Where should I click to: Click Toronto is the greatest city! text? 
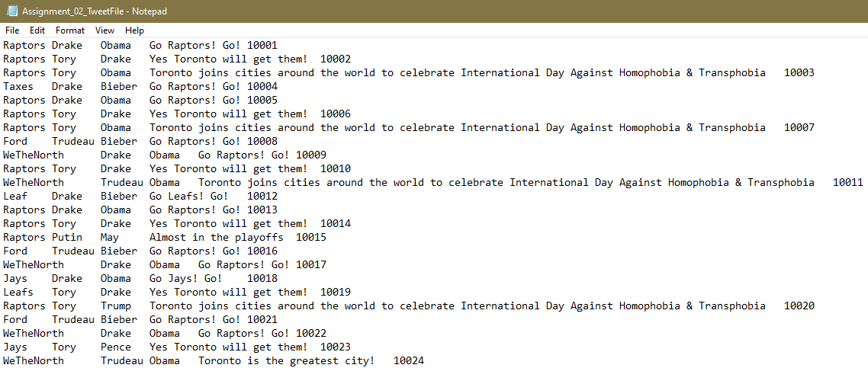click(x=287, y=361)
